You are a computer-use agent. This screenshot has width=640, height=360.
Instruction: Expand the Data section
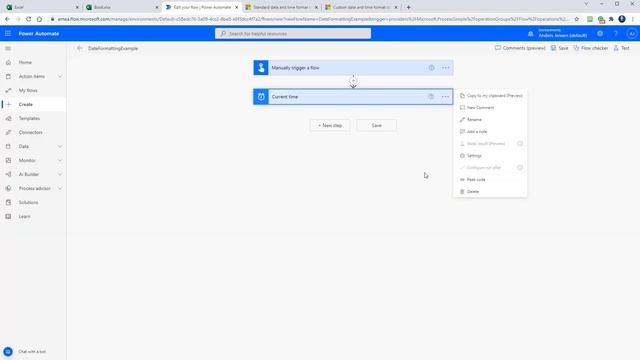60,147
